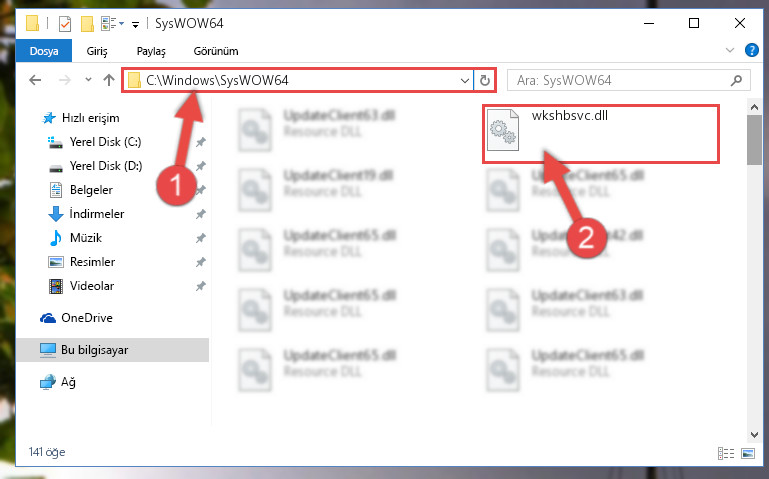Refresh the SysWOW64 folder view
769x479 pixels.
pyautogui.click(x=485, y=80)
